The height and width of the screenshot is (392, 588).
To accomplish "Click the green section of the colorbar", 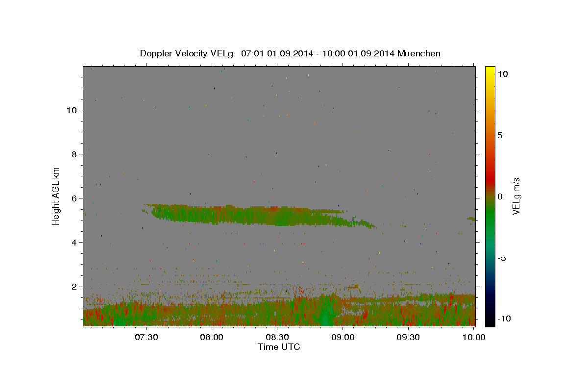I will click(x=490, y=216).
